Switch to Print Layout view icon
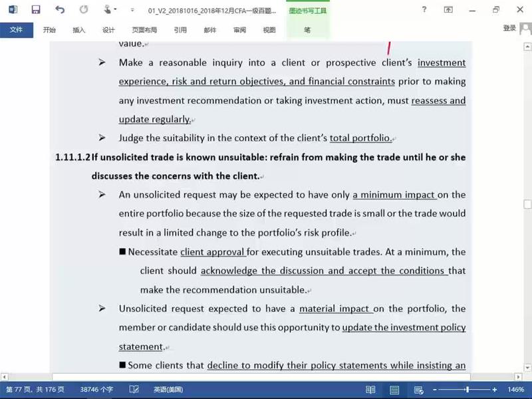 (394, 390)
